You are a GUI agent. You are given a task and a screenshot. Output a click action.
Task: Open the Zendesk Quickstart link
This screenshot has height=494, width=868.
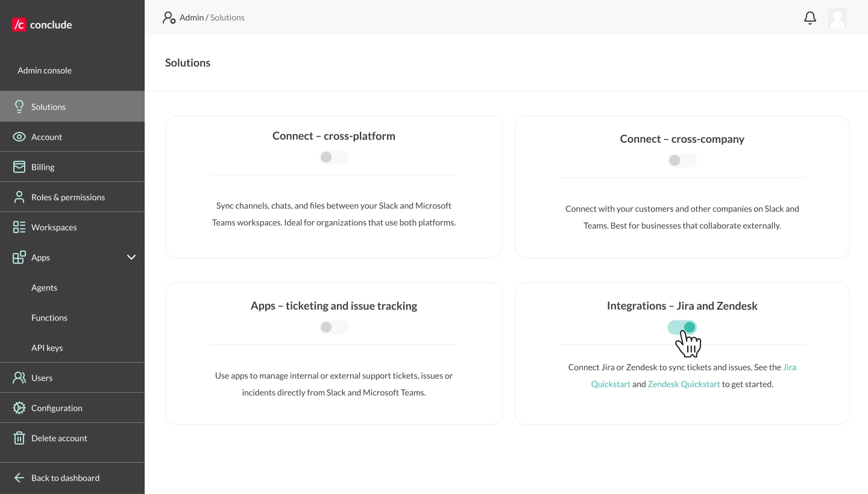684,384
